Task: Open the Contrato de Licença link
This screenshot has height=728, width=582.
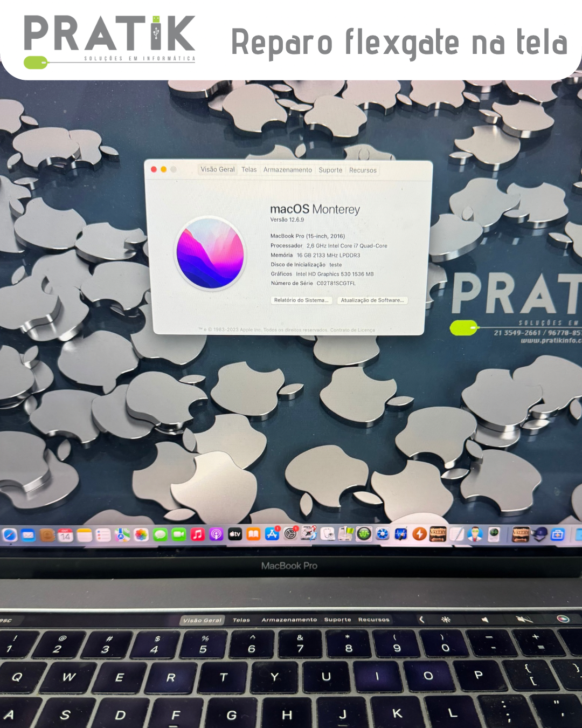Action: coord(352,330)
